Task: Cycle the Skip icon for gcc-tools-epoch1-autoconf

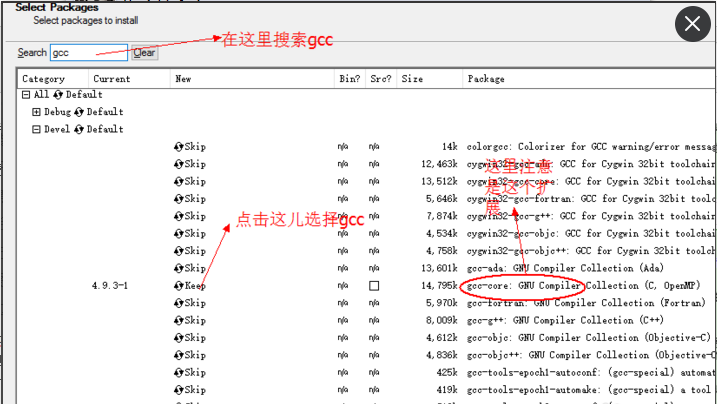Action: coord(178,372)
